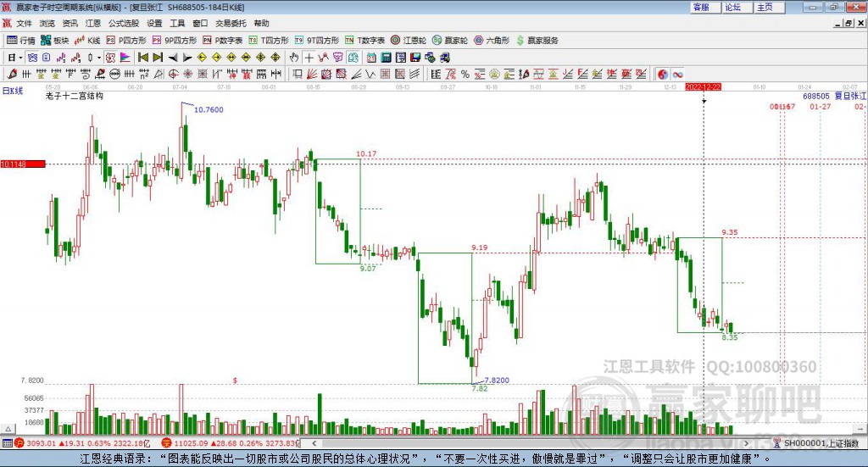Screen dimensions: 868x467
Task: Expand the 日 period dropdown arrow
Action: pos(20,58)
